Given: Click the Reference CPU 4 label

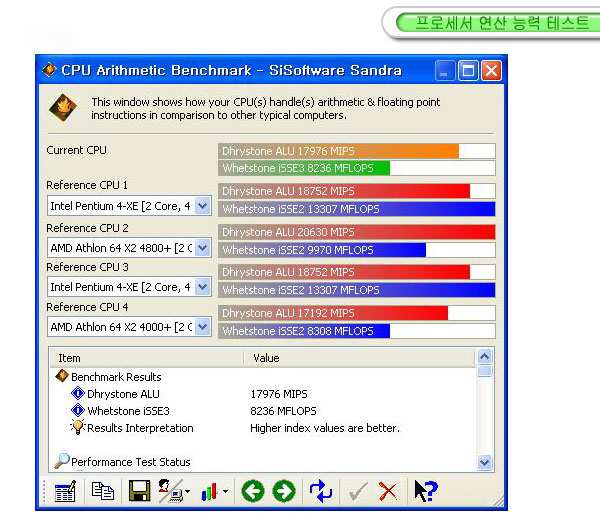Looking at the screenshot, I should tap(87, 307).
